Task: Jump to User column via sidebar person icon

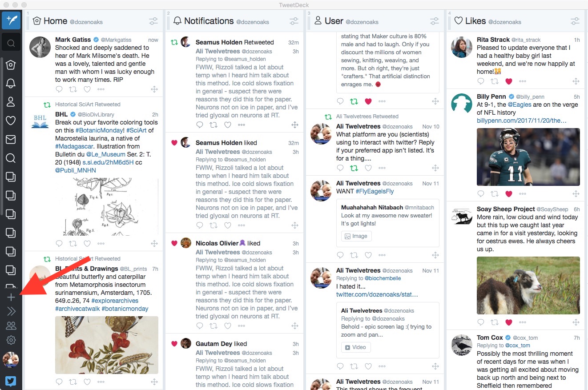Action: click(x=11, y=101)
